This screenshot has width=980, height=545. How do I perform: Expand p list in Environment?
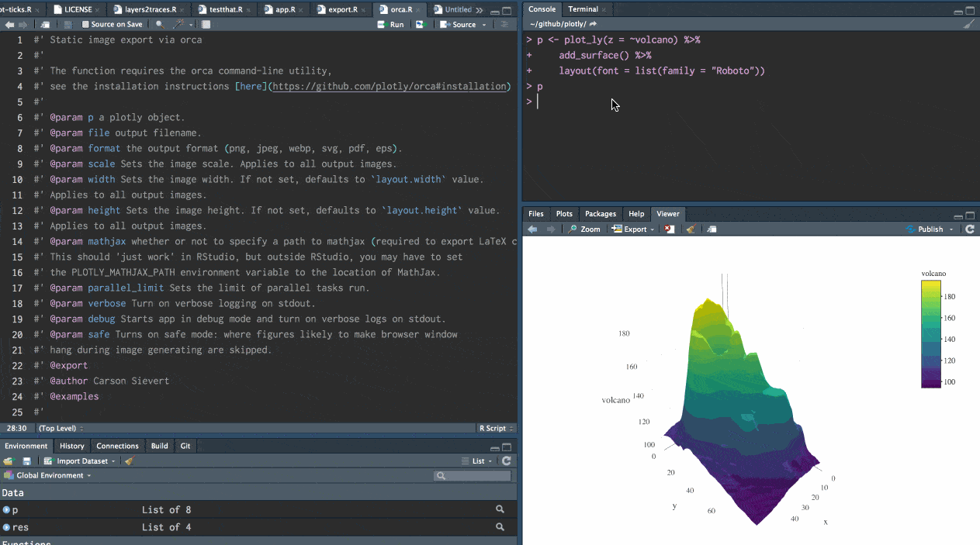[x=6, y=509]
